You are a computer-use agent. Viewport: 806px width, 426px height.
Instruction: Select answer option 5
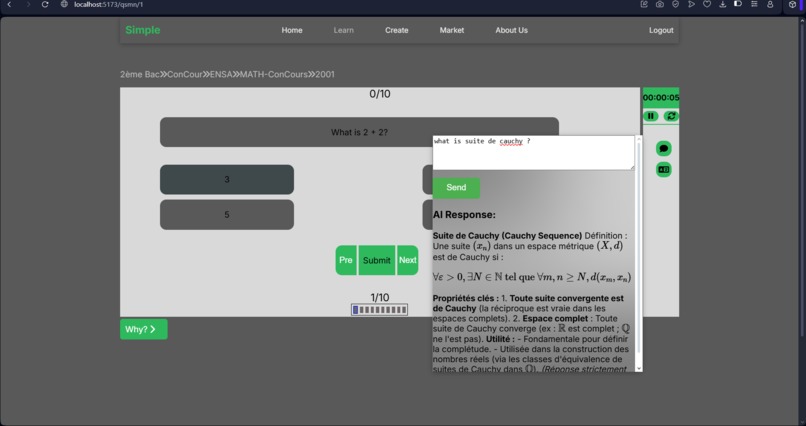(227, 215)
